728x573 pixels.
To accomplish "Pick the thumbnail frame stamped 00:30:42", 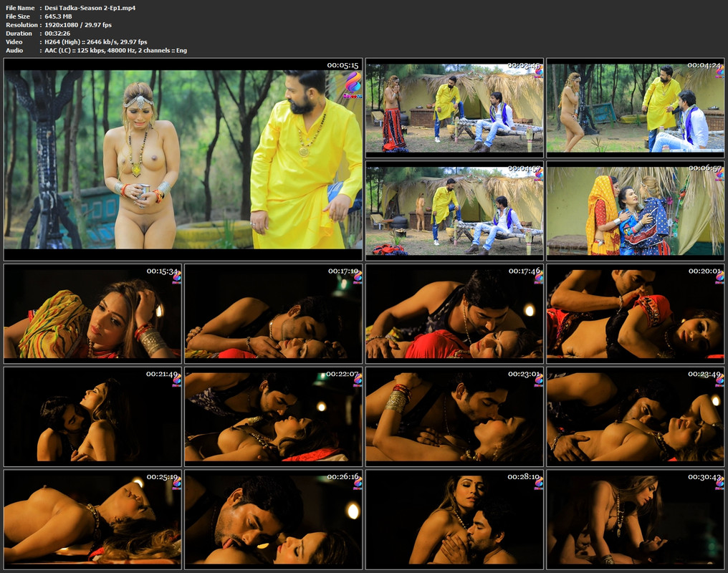I will [635, 520].
